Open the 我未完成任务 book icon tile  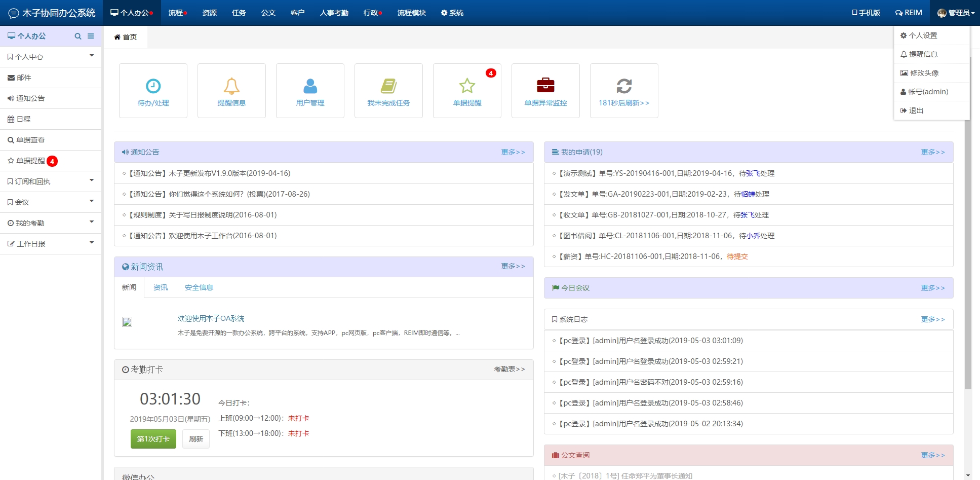[388, 91]
